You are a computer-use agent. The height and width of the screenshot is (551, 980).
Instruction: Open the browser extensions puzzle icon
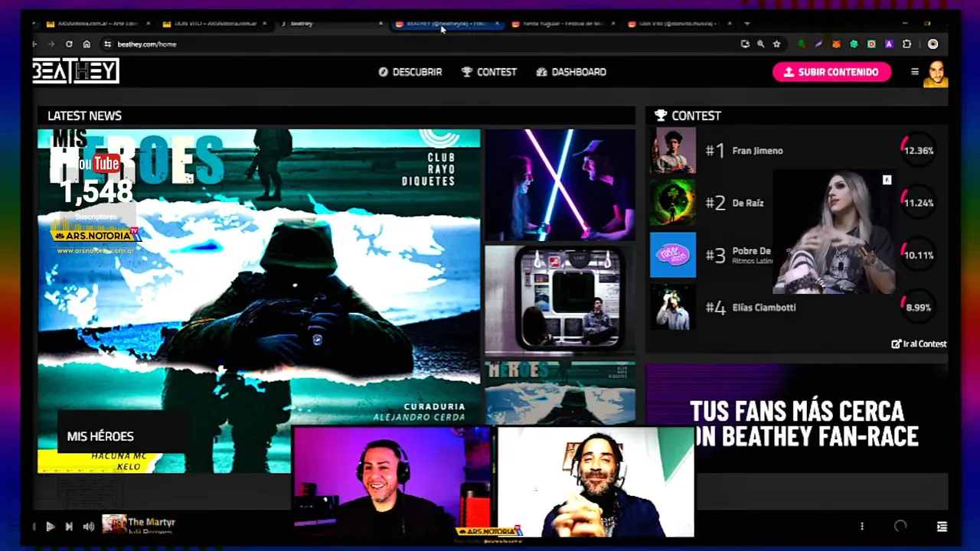point(906,44)
